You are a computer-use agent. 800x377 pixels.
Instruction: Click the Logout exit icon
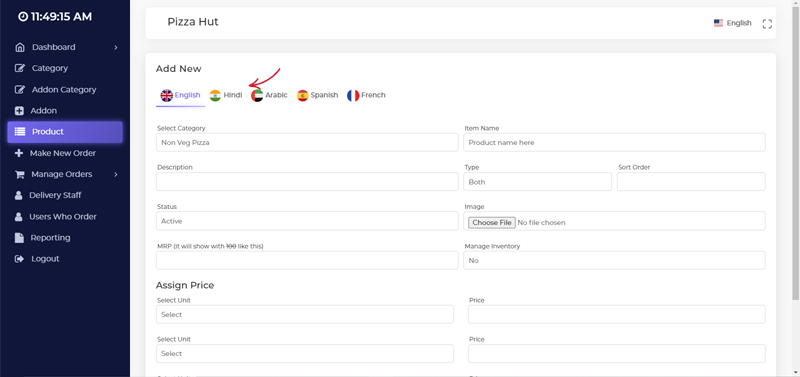19,259
